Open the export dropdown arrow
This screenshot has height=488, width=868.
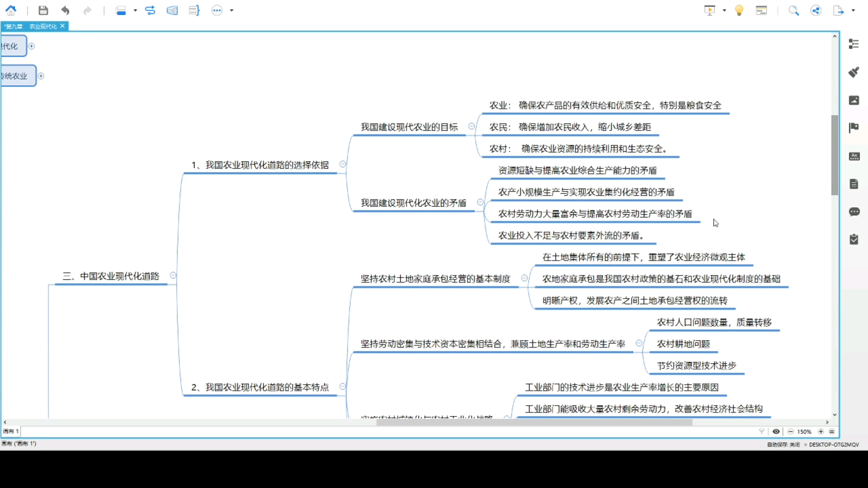pos(853,10)
